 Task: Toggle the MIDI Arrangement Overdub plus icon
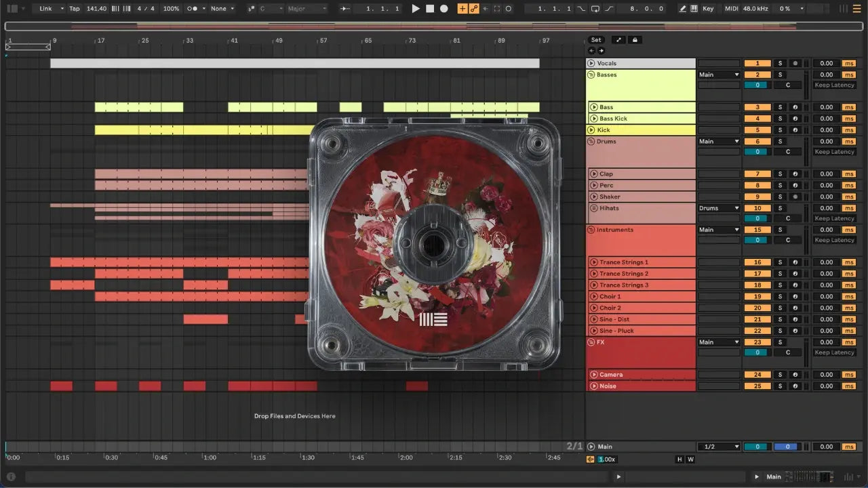click(x=462, y=9)
